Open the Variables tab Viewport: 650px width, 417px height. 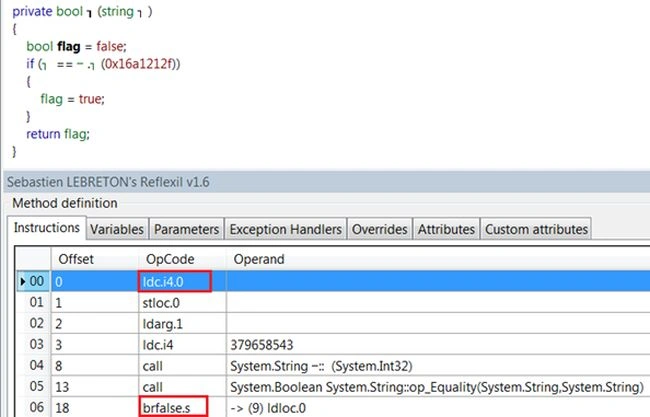tap(117, 229)
